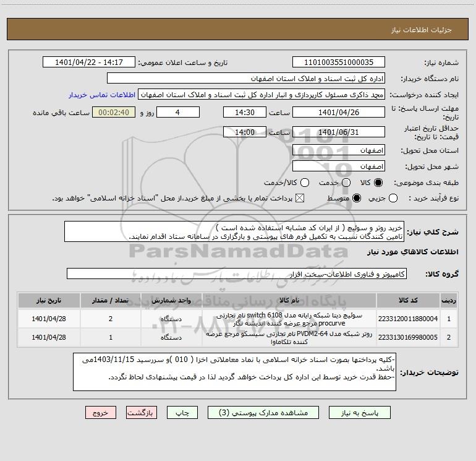Click the اطلاعات کالاهای مورد نیاز heading

click(x=412, y=252)
